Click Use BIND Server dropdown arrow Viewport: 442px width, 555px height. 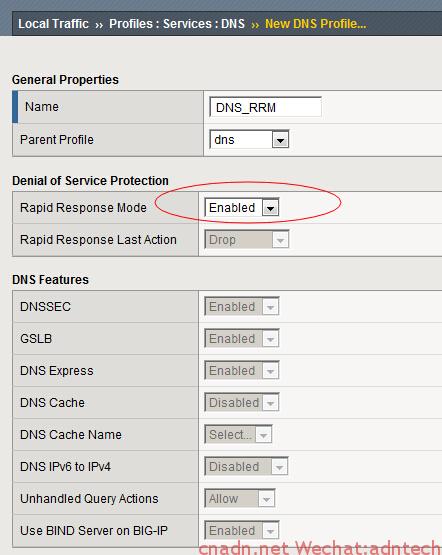click(x=270, y=531)
